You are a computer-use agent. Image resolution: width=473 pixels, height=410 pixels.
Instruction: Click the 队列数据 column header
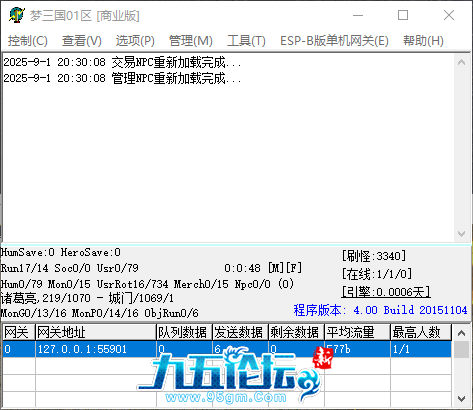point(184,332)
